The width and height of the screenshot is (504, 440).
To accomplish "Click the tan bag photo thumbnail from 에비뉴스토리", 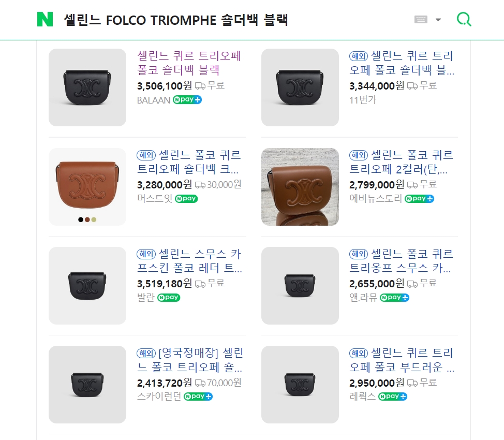I will tap(300, 187).
